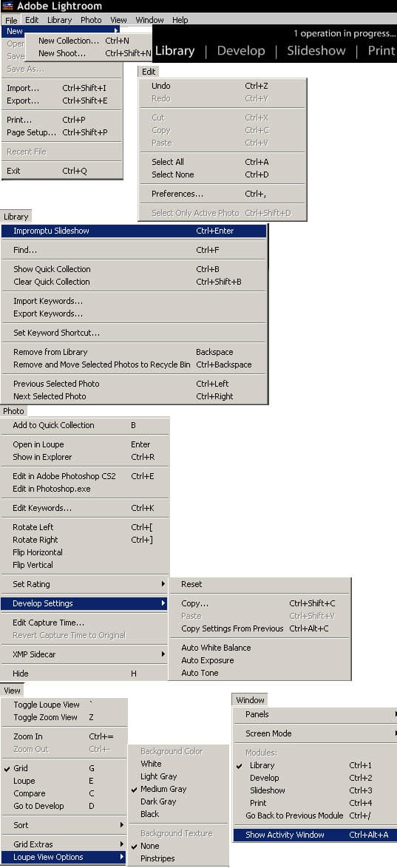Expand the XMP Sidecar submenu
This screenshot has height=868, width=397.
(84, 654)
